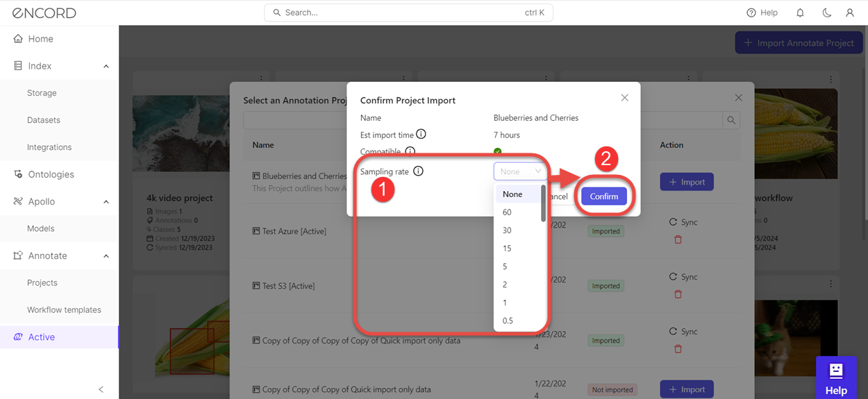Click the Not imported status badge
The height and width of the screenshot is (399, 868).
click(x=612, y=389)
